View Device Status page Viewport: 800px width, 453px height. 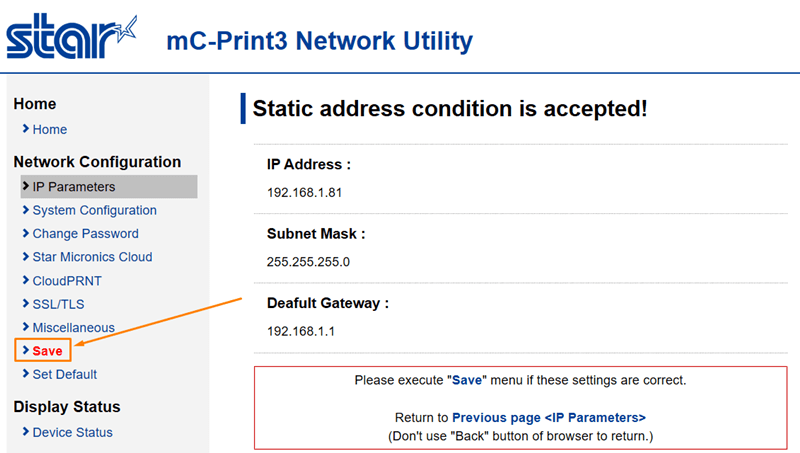(x=72, y=432)
